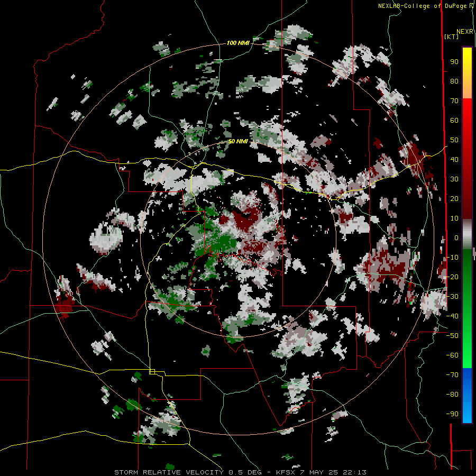Click the -90 velocity scale label

coord(452,414)
